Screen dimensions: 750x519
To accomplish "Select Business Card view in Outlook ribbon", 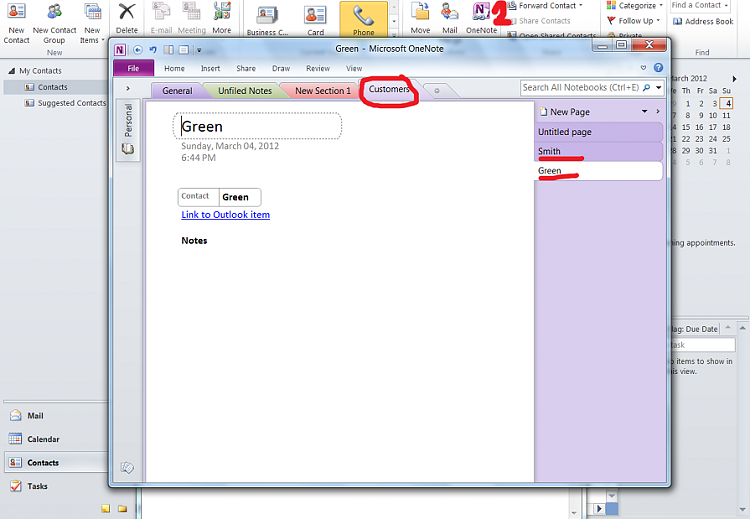I will coord(267,19).
